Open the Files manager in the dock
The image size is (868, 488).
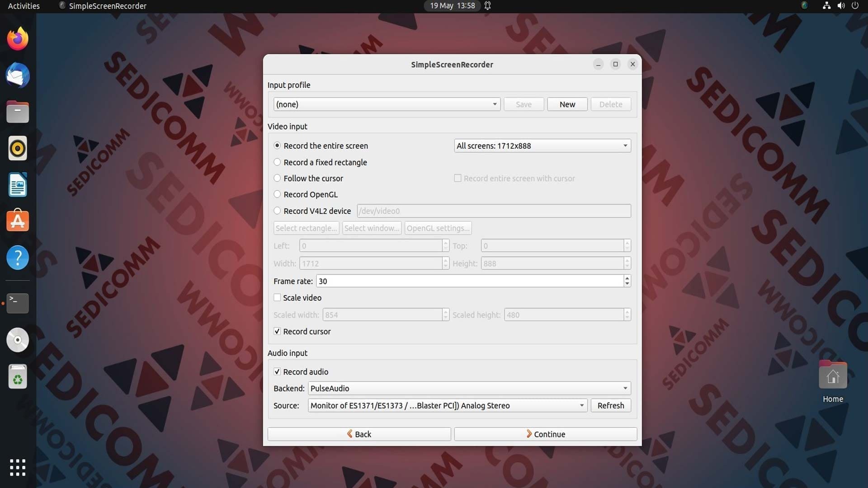pos(18,112)
